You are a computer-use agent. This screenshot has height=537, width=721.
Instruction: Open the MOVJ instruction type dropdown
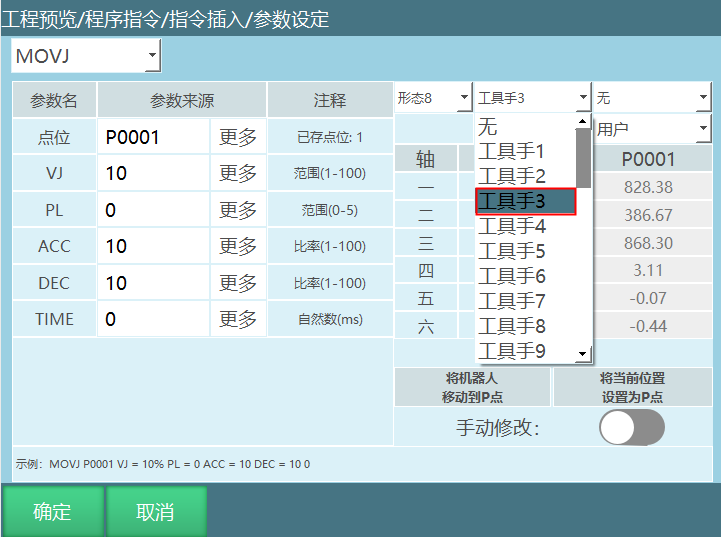(152, 56)
